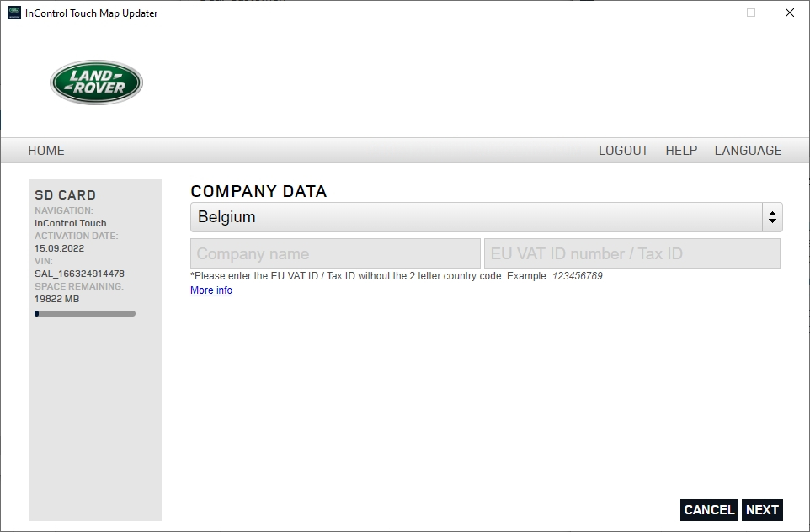The width and height of the screenshot is (810, 532).
Task: Click the app icon in title bar
Action: 14,13
